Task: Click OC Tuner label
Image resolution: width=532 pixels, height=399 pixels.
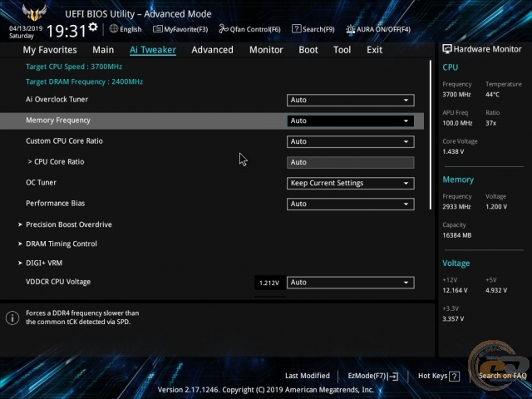Action: point(41,183)
